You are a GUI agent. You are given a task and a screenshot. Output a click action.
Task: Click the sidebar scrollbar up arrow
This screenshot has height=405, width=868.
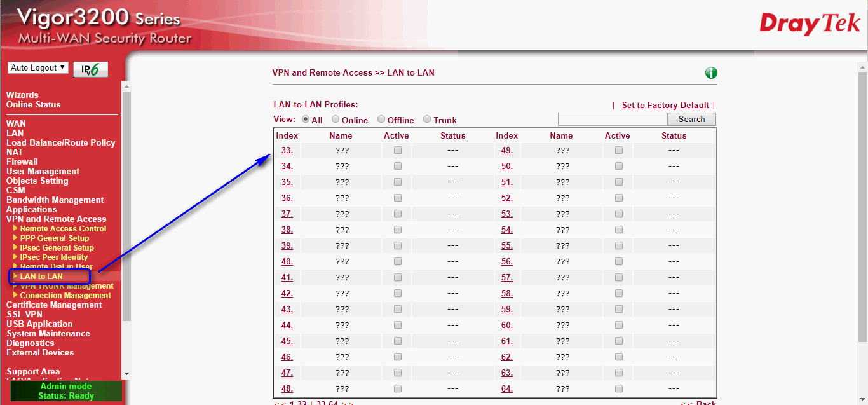[x=126, y=86]
